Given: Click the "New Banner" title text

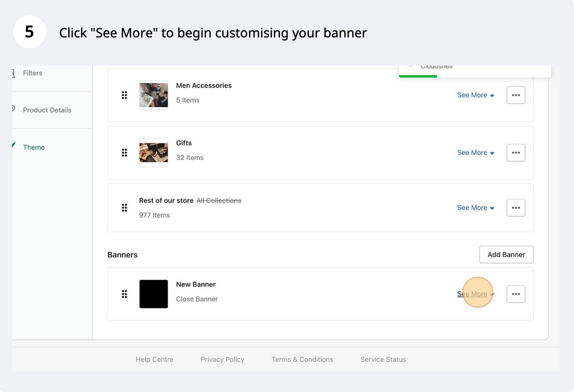Looking at the screenshot, I should 196,285.
